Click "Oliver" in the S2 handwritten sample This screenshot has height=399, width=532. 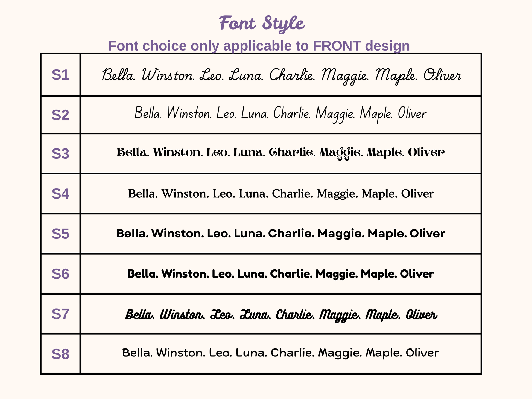point(412,113)
